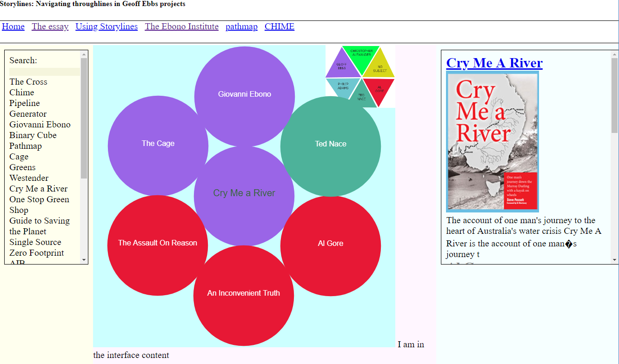
Task: Open The Cage circle node
Action: point(158,144)
